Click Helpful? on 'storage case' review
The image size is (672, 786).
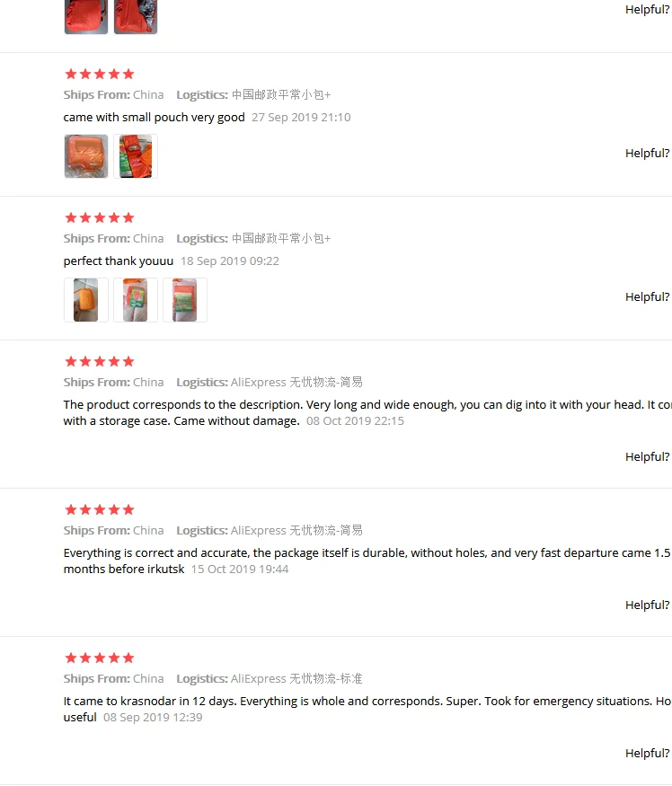coord(647,456)
